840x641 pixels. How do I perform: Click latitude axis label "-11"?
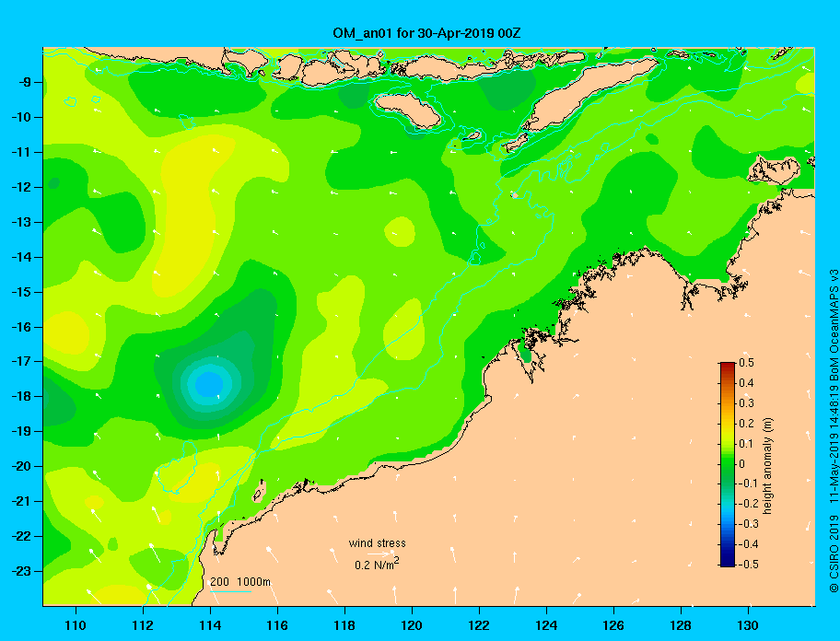(x=21, y=152)
